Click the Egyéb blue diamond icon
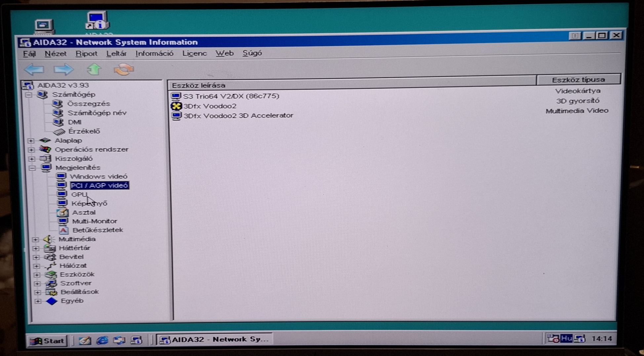The height and width of the screenshot is (356, 644). 52,301
